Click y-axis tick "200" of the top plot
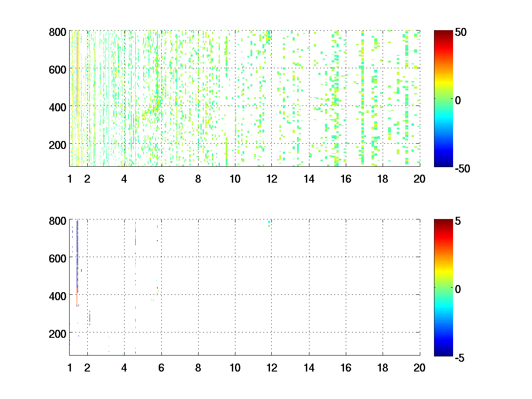 click(x=58, y=145)
